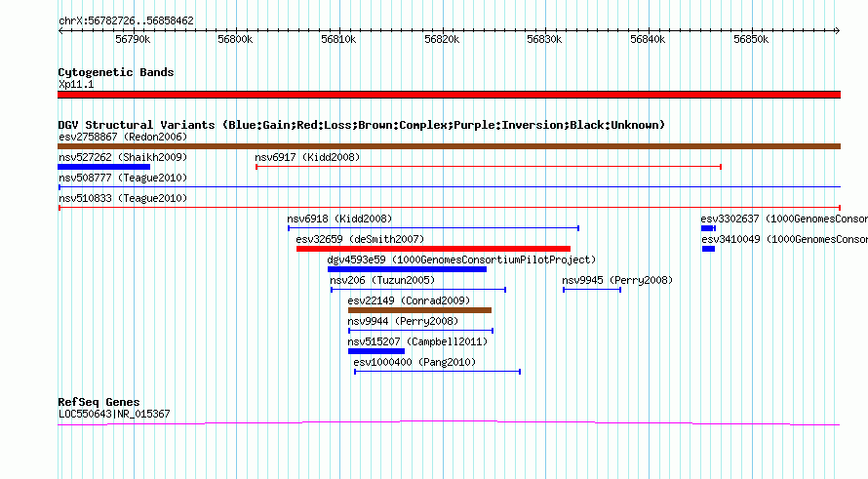Open the nsv6917 (Kidd2008) variant label
The height and width of the screenshot is (479, 868).
pyautogui.click(x=307, y=157)
